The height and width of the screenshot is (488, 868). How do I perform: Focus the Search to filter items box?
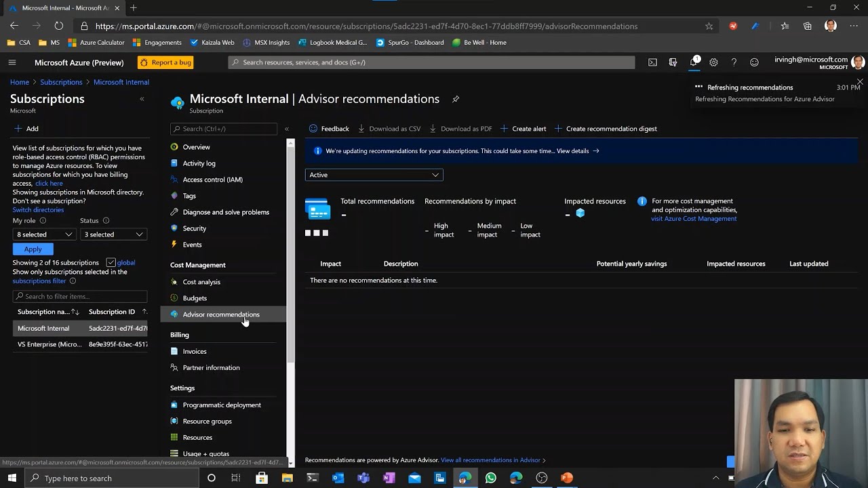click(80, 296)
